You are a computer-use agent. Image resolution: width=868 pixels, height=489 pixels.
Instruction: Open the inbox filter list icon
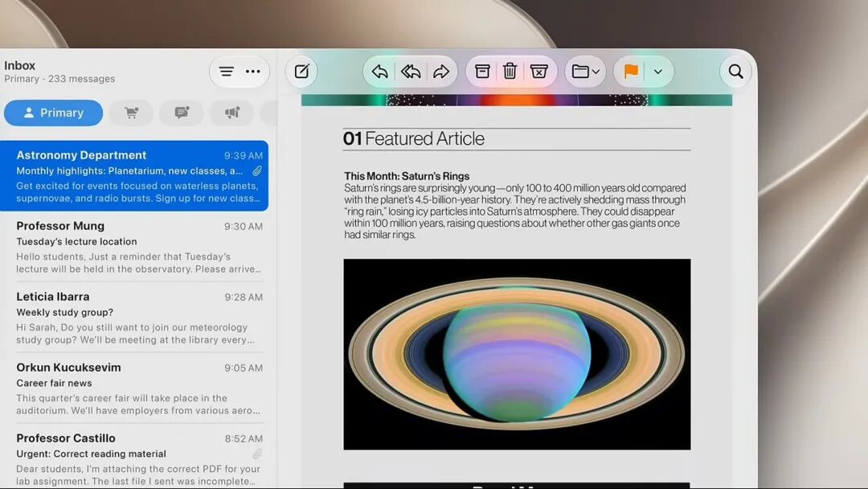[x=226, y=72]
